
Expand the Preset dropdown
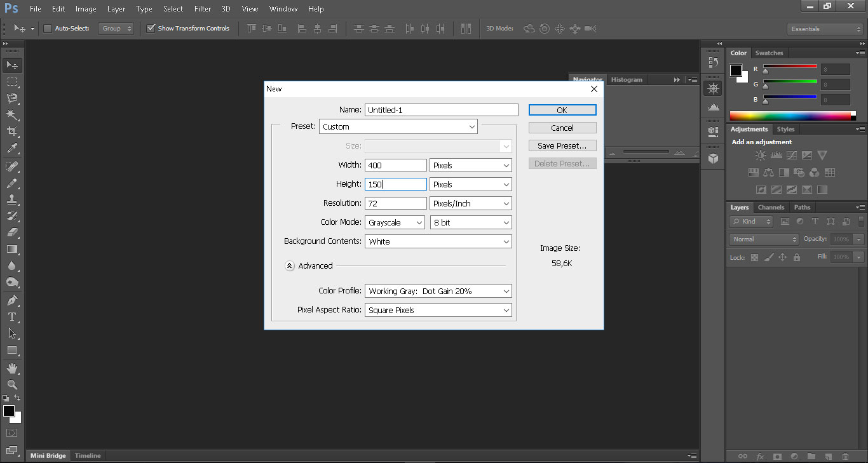398,127
